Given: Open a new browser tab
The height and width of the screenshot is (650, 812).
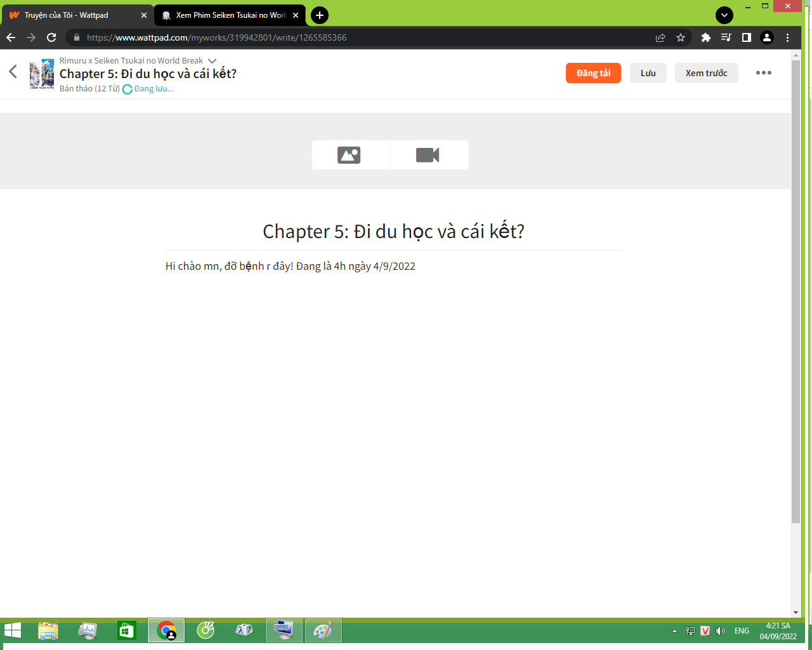Looking at the screenshot, I should (320, 15).
